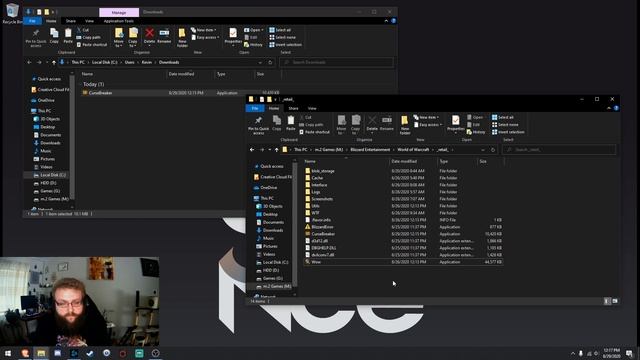640x360 pixels.
Task: Go back using the arrow in _retail_ window
Action: pyautogui.click(x=252, y=150)
